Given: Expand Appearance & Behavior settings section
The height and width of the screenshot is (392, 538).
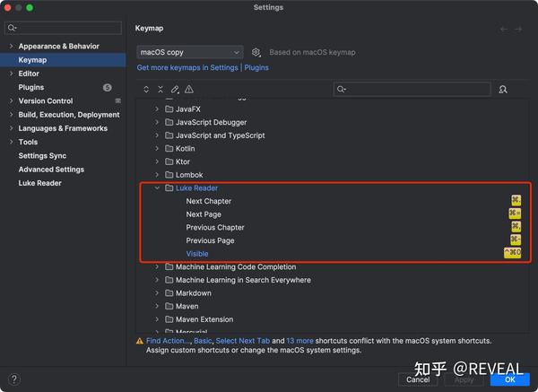Looking at the screenshot, I should tap(11, 46).
